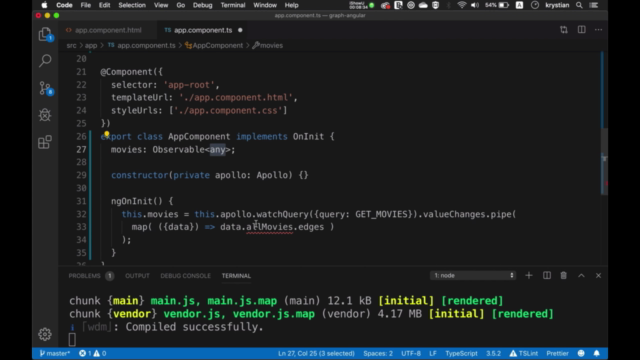640x360 pixels.
Task: Split the editor to the right
Action: [581, 30]
